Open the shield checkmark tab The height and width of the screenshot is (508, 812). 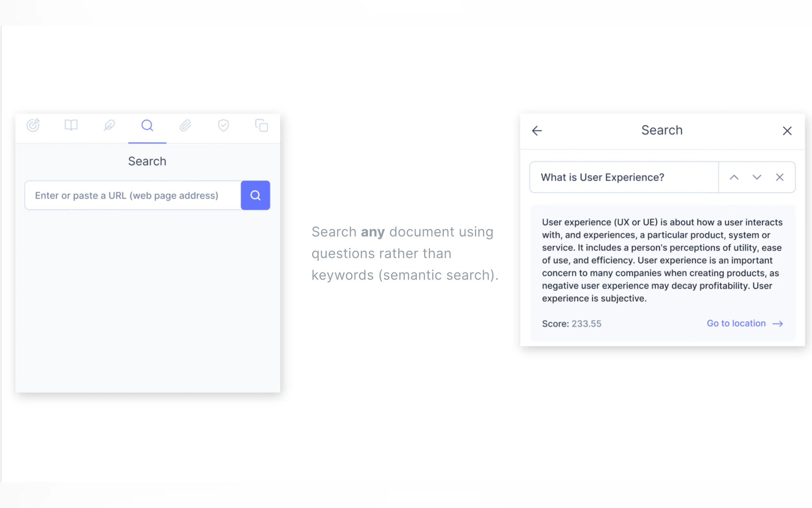[x=223, y=125]
